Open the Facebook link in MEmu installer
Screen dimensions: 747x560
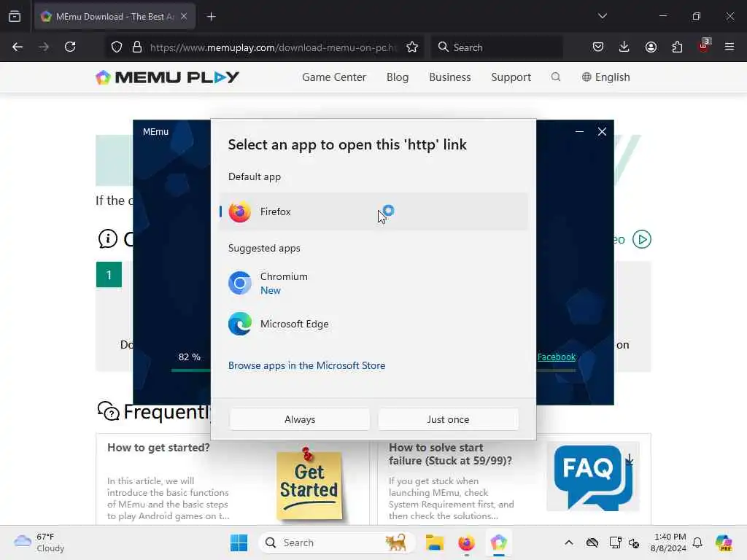(556, 357)
